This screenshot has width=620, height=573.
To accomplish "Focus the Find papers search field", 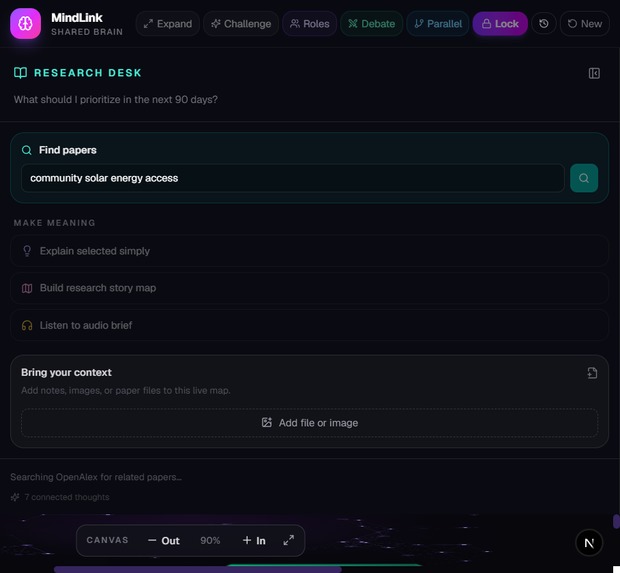I will point(293,178).
